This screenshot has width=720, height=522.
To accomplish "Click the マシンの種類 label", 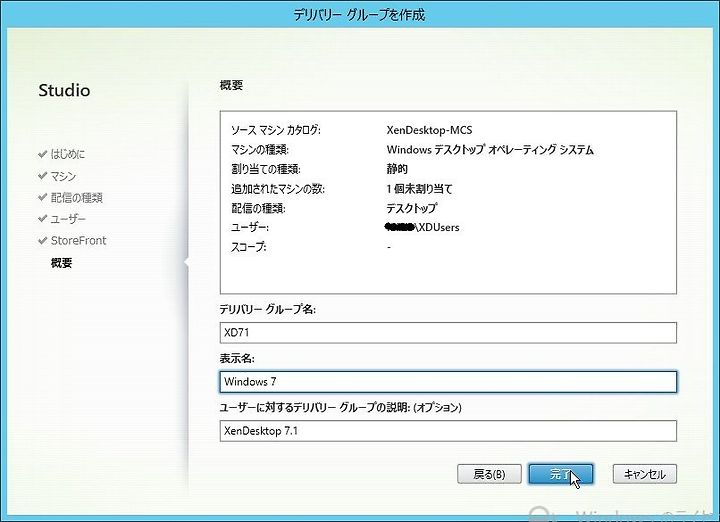I will 259,150.
